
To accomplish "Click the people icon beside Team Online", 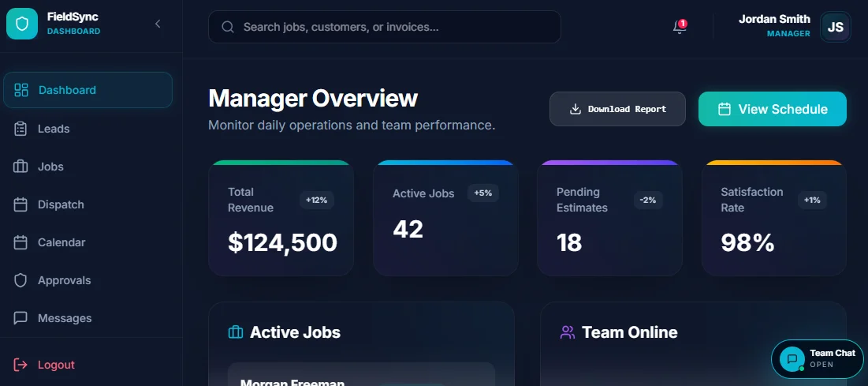I will [568, 332].
